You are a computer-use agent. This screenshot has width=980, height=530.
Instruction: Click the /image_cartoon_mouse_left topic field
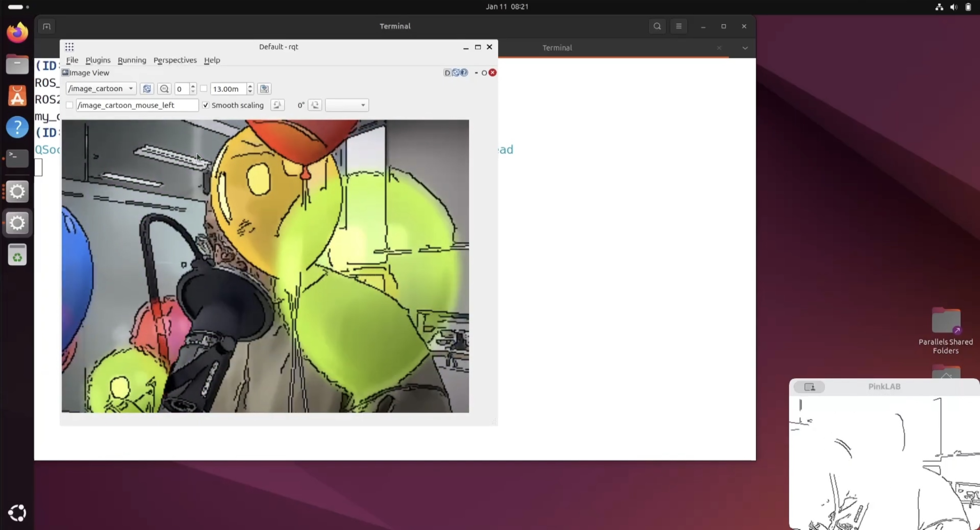[x=137, y=105]
